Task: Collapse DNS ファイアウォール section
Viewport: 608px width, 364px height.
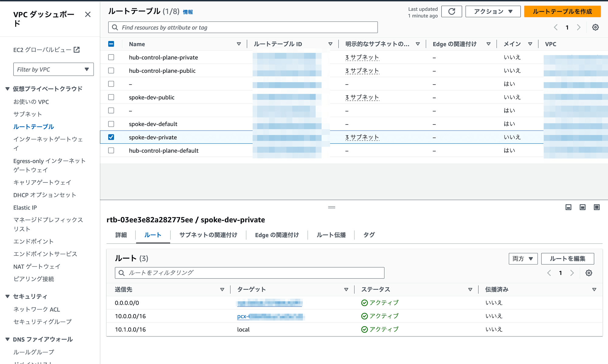Action: [8, 339]
